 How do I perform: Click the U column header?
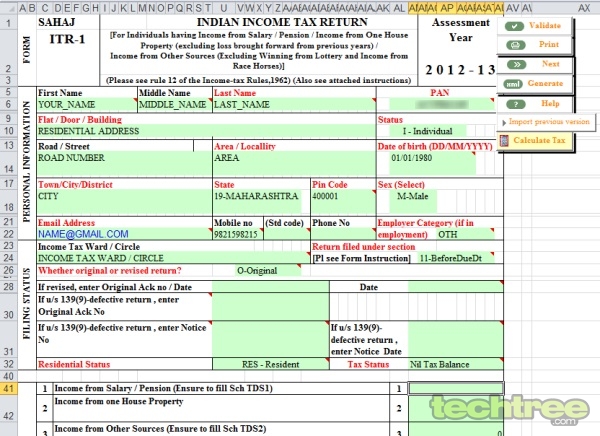click(224, 8)
